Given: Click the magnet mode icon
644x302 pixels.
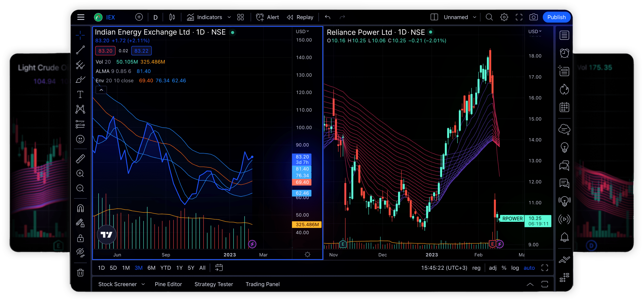Looking at the screenshot, I should point(80,208).
